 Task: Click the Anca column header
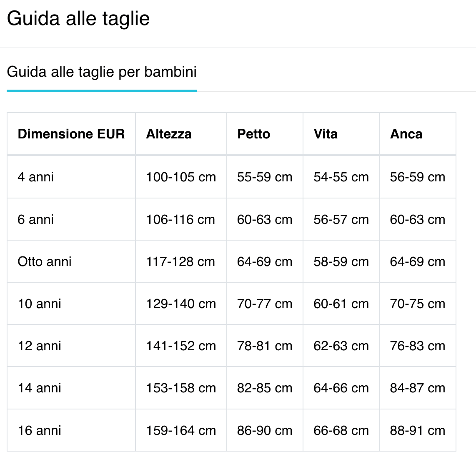(406, 134)
